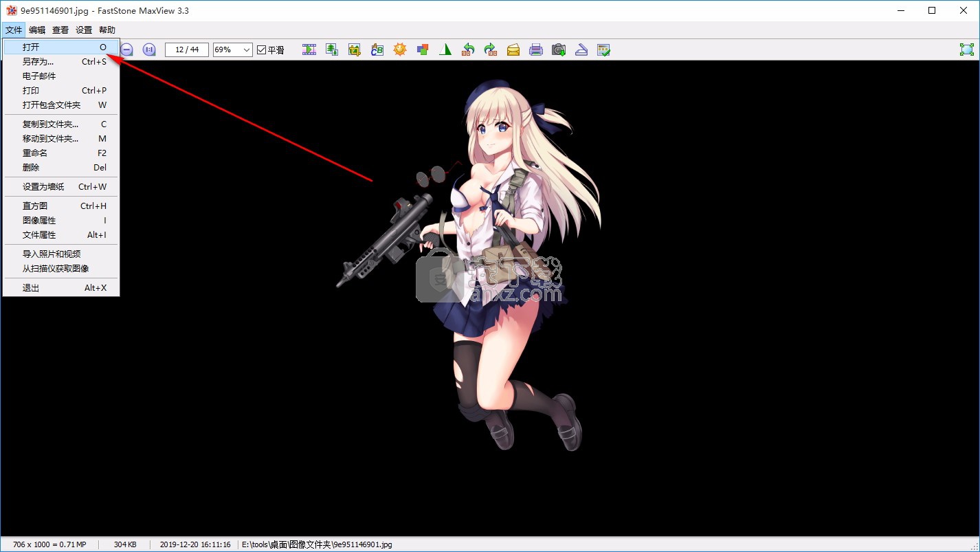980x552 pixels.
Task: Rotate the image left
Action: (x=468, y=49)
